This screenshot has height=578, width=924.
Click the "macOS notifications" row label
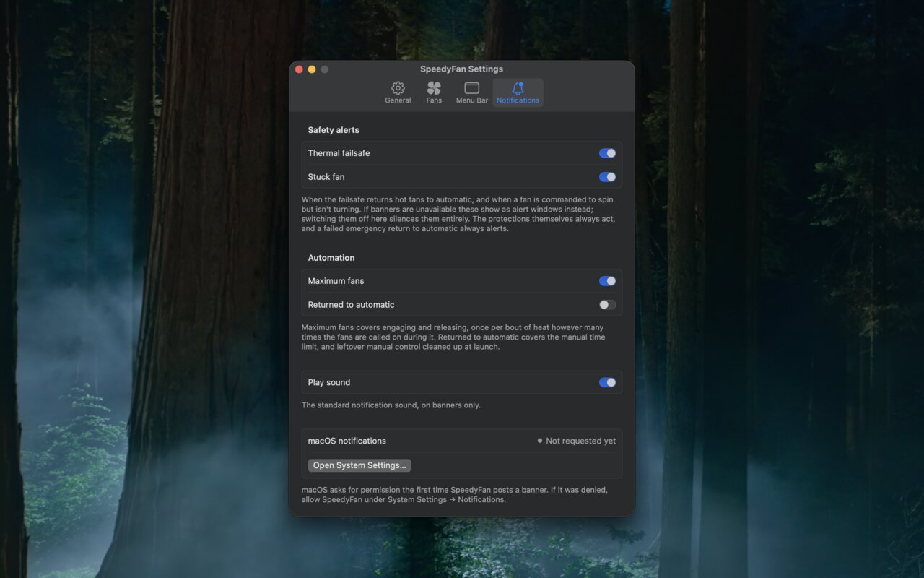coord(347,441)
